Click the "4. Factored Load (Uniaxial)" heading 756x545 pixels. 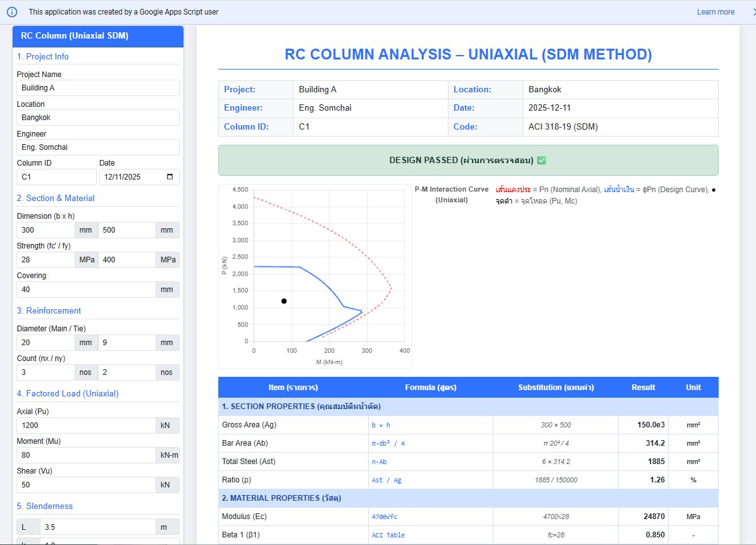(68, 394)
